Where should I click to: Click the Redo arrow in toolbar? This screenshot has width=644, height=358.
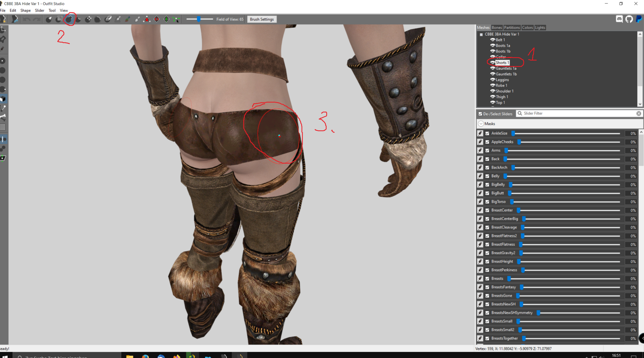click(37, 19)
